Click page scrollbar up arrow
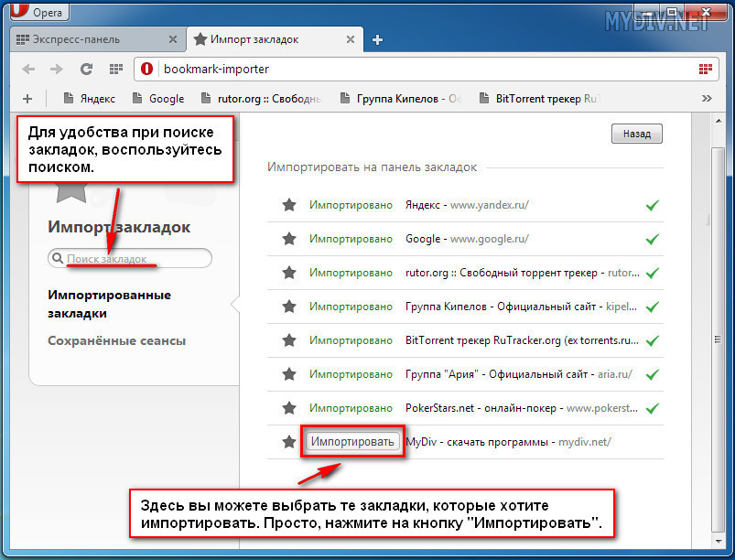Viewport: 735px width, 560px height. tap(719, 122)
